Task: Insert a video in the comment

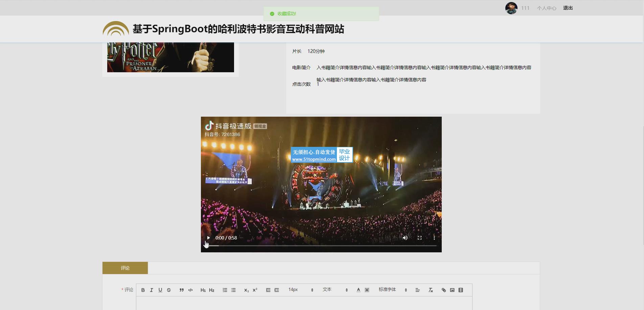Action: [461, 290]
